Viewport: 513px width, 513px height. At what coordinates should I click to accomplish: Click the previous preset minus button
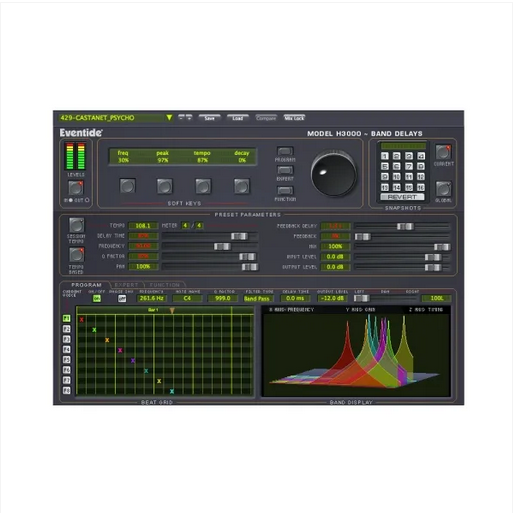(181, 117)
